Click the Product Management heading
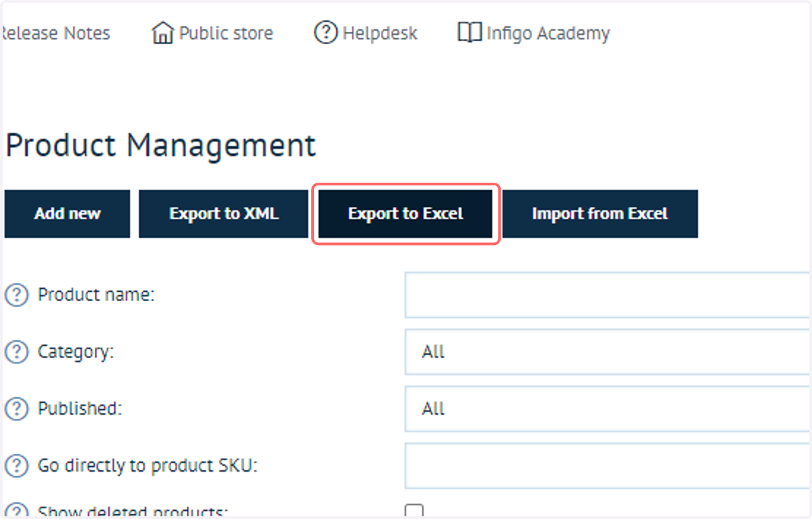The height and width of the screenshot is (519, 812). (161, 146)
